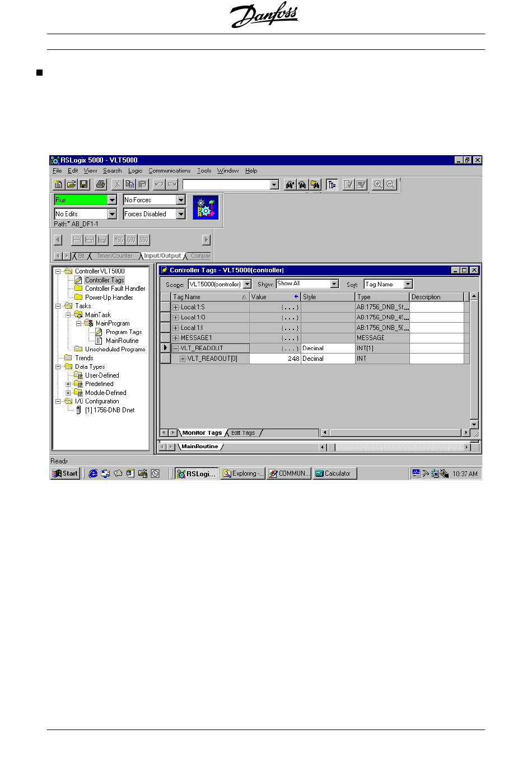Click the first binoculars Find icon

pyautogui.click(x=290, y=184)
